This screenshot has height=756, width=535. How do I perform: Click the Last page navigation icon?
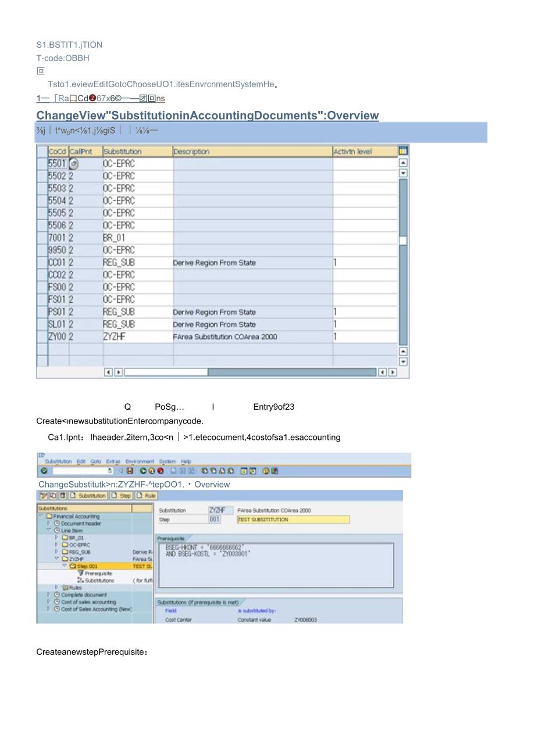[x=231, y=471]
